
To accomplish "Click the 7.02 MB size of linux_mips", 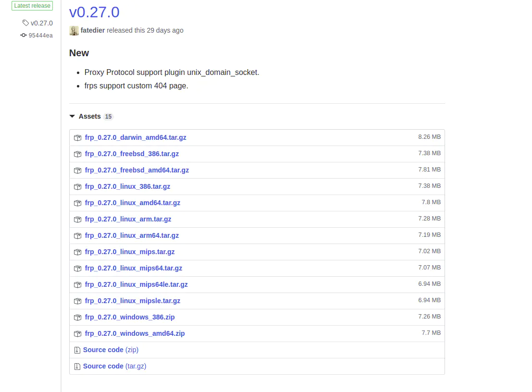I will click(429, 251).
